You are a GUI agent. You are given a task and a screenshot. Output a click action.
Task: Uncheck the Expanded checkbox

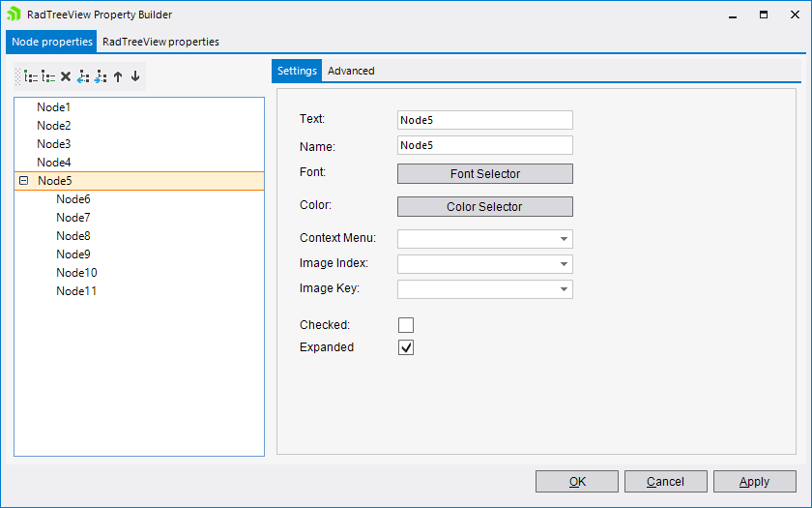406,347
